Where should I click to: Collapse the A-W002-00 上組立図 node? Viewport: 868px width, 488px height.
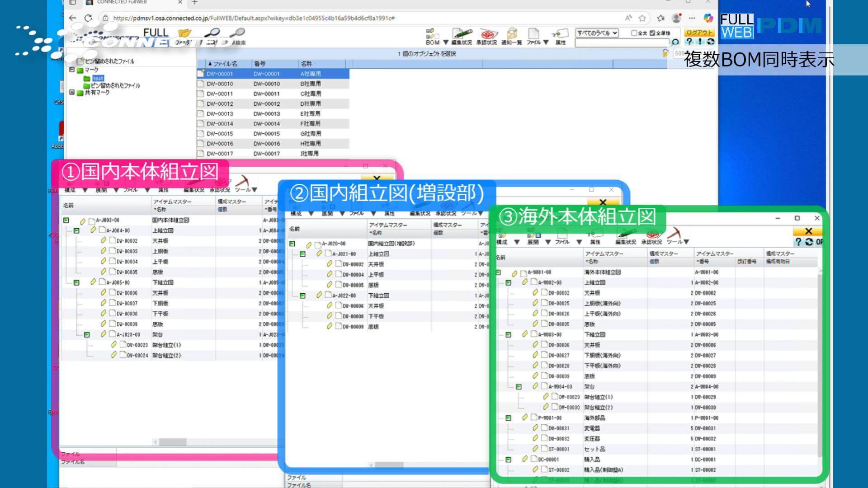point(508,283)
